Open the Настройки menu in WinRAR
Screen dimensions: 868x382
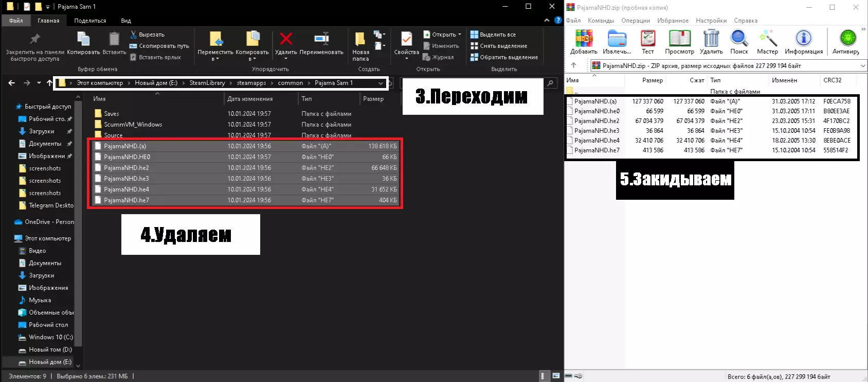click(x=711, y=21)
